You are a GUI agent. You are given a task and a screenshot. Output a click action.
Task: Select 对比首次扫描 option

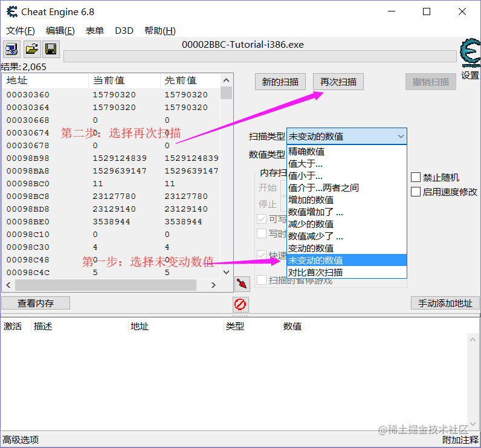[x=347, y=273]
